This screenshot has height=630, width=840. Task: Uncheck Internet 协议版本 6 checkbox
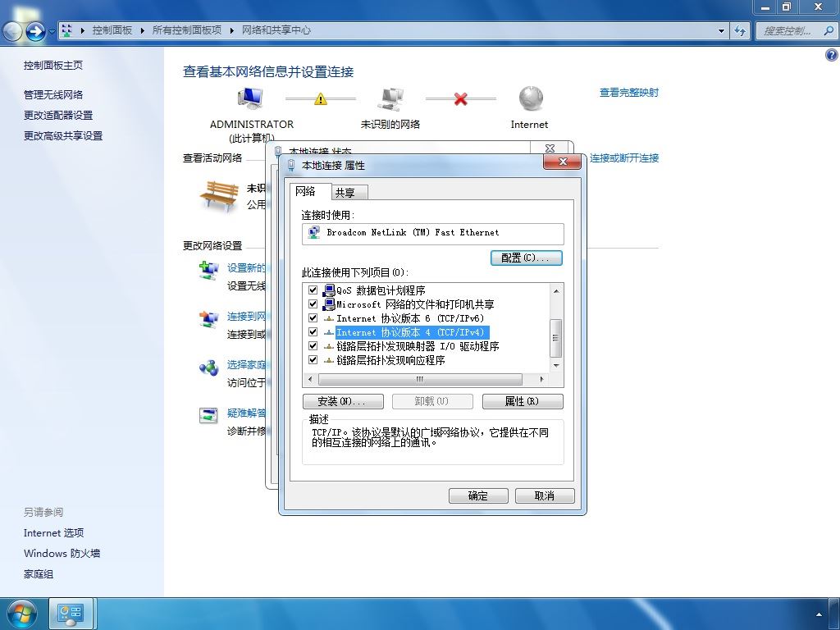pos(313,318)
